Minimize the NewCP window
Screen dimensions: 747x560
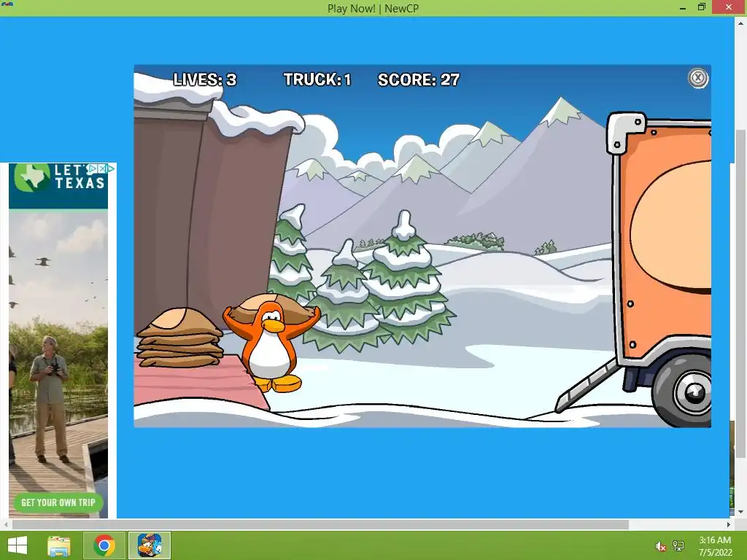point(683,7)
